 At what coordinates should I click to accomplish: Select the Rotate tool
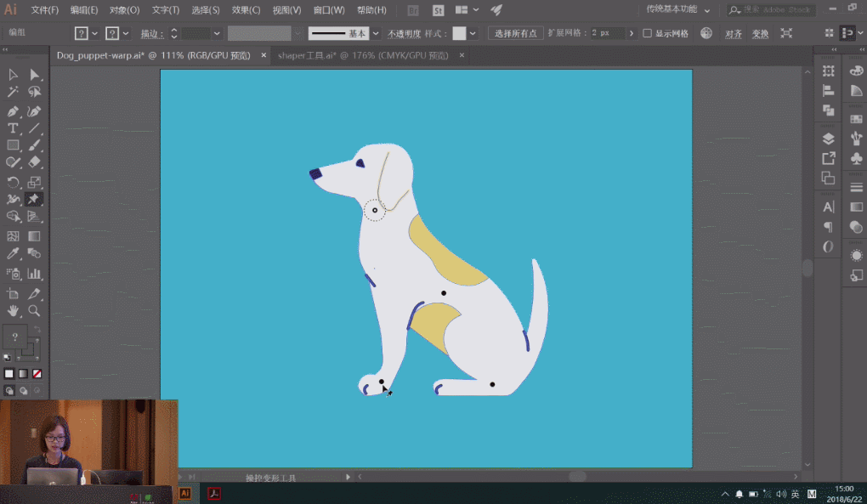(x=14, y=182)
